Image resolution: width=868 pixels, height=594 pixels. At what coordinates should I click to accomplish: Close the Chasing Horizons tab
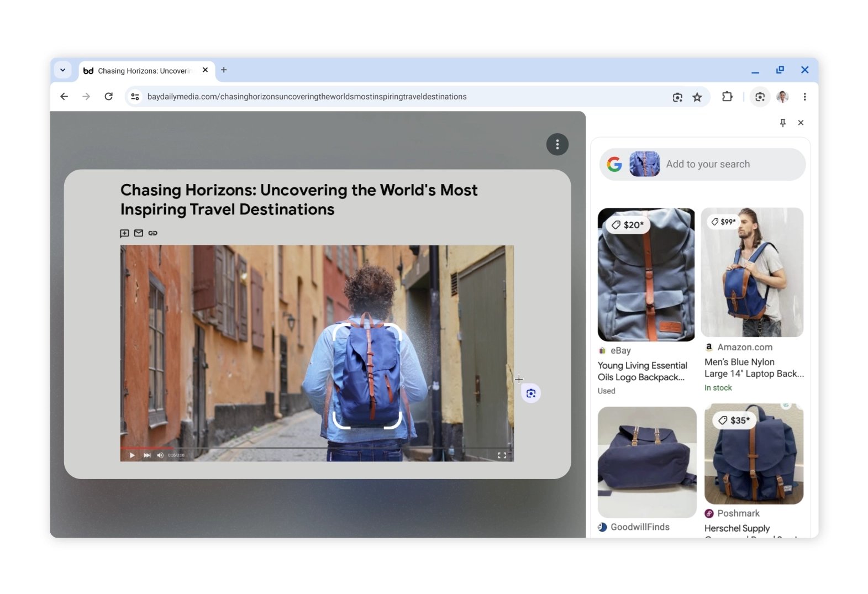tap(205, 70)
